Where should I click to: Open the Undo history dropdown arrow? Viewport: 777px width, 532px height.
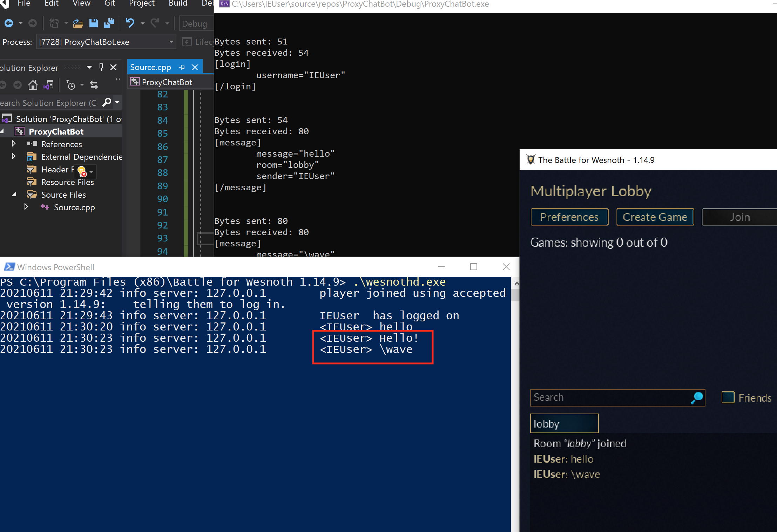[142, 23]
